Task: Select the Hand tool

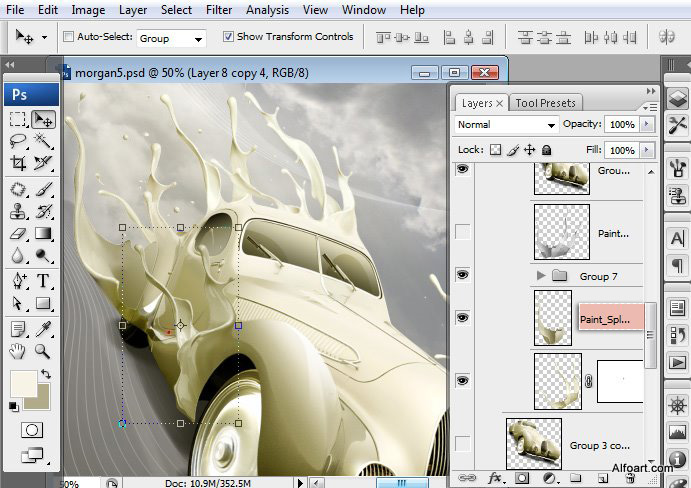Action: 18,351
